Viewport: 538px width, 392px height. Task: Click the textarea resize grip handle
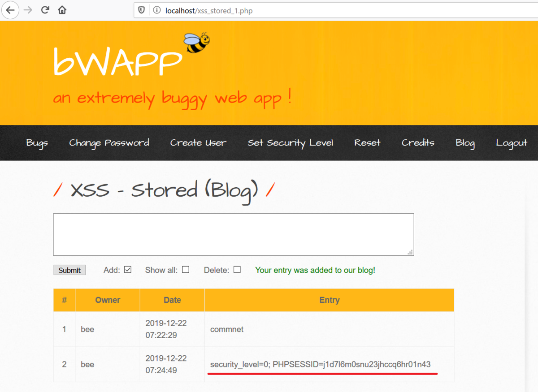(x=410, y=252)
